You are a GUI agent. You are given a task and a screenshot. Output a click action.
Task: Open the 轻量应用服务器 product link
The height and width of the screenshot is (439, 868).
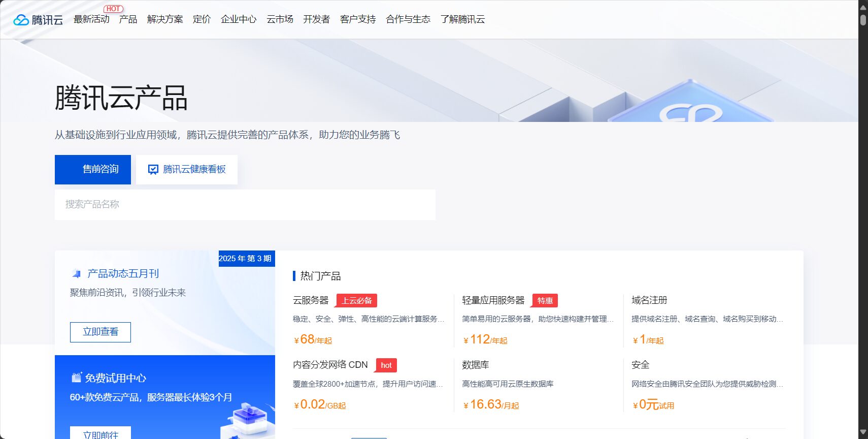(493, 300)
